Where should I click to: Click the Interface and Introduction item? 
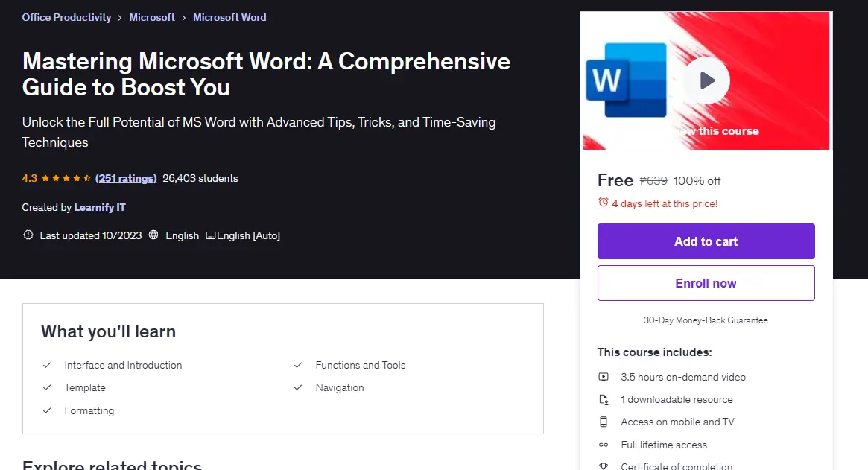tap(123, 366)
